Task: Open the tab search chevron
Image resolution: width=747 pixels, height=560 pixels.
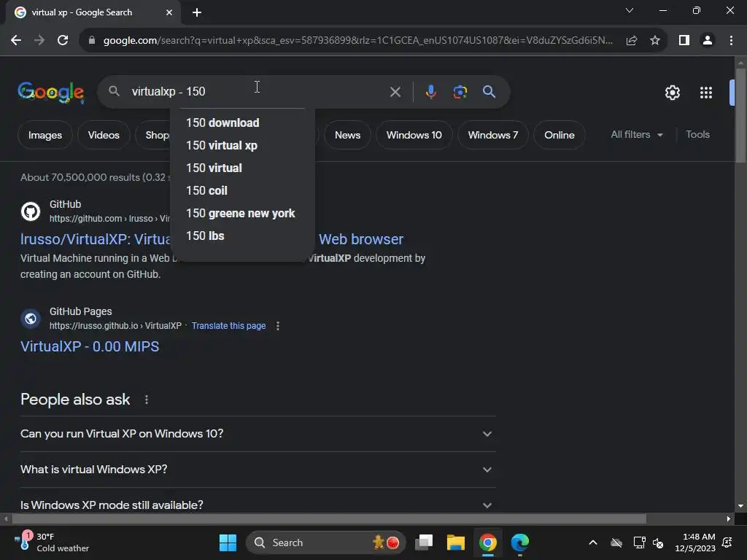Action: pos(630,10)
